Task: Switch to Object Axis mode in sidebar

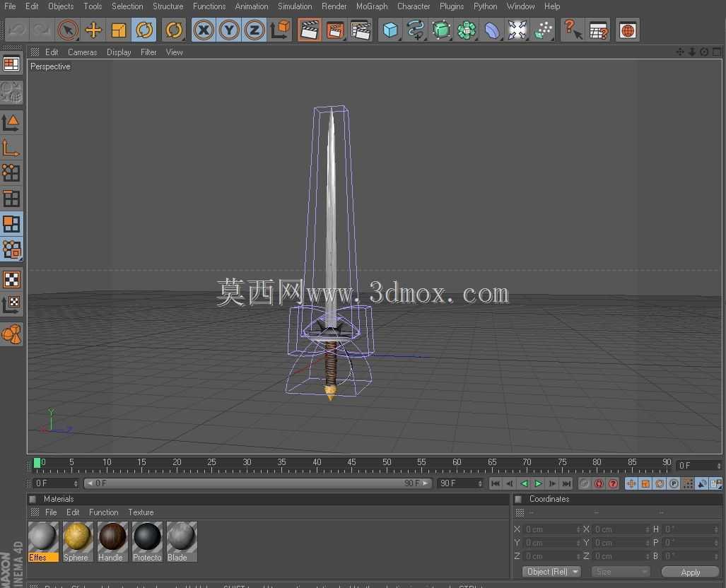Action: click(x=11, y=148)
